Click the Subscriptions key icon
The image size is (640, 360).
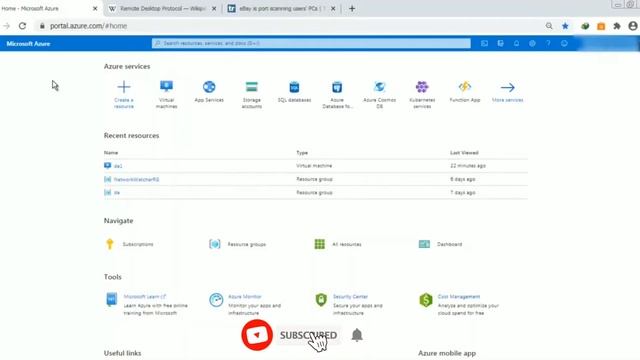tap(110, 244)
